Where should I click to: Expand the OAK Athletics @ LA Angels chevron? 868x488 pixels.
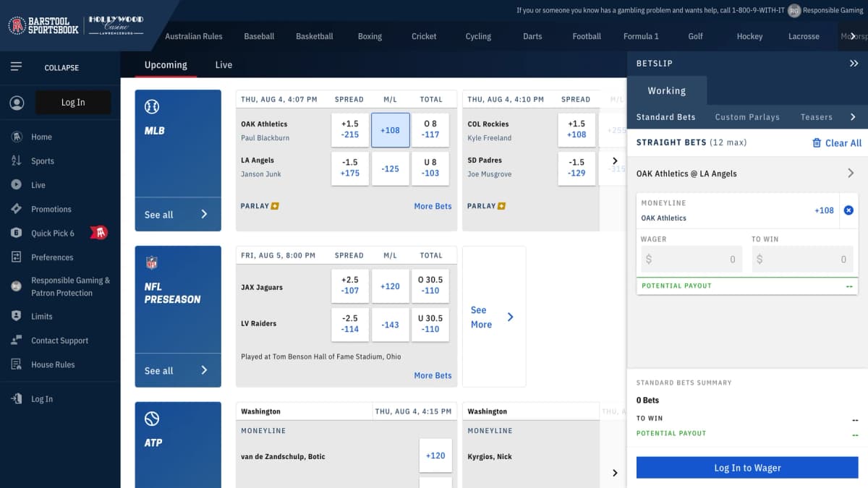coord(851,174)
